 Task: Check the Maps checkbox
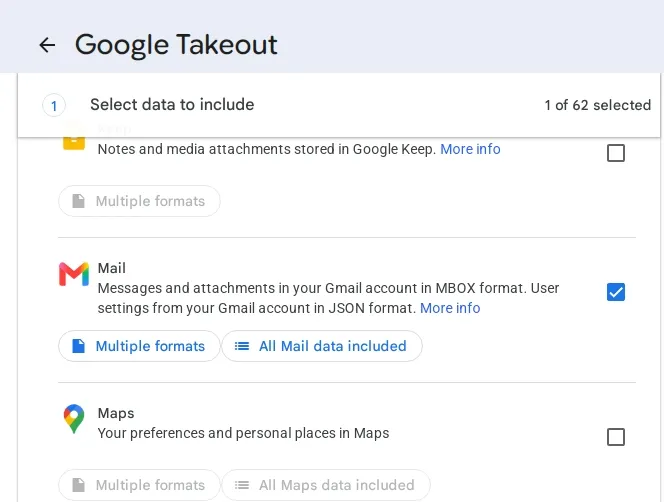pyautogui.click(x=616, y=437)
